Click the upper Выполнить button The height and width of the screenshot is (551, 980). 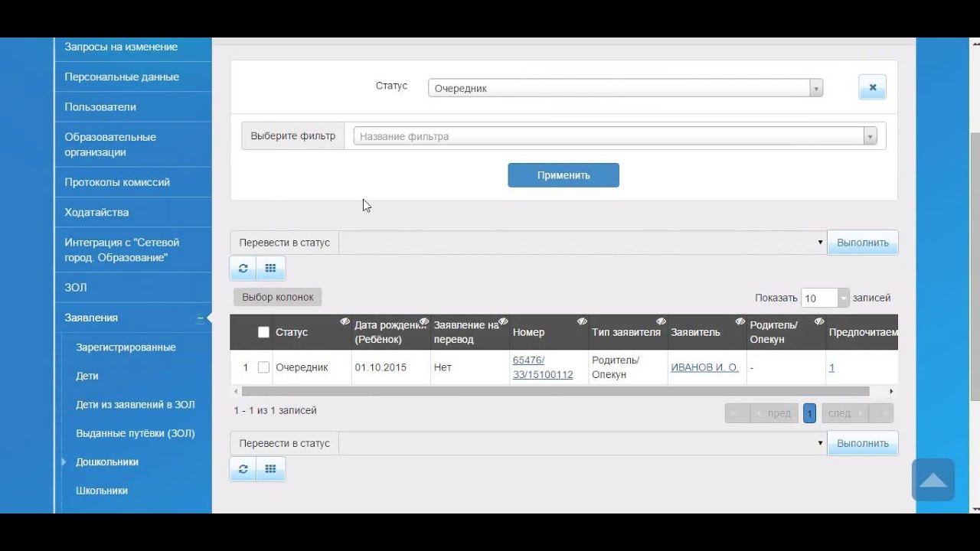863,243
